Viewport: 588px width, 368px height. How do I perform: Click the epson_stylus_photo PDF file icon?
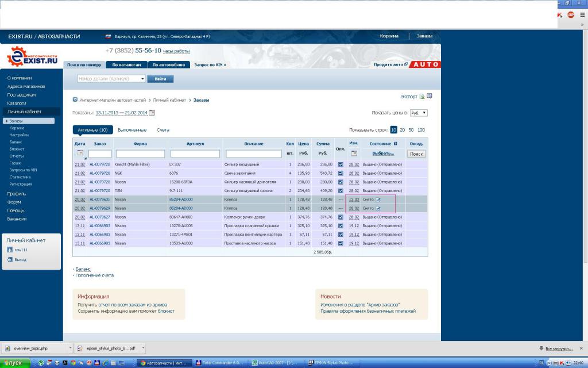coord(79,348)
